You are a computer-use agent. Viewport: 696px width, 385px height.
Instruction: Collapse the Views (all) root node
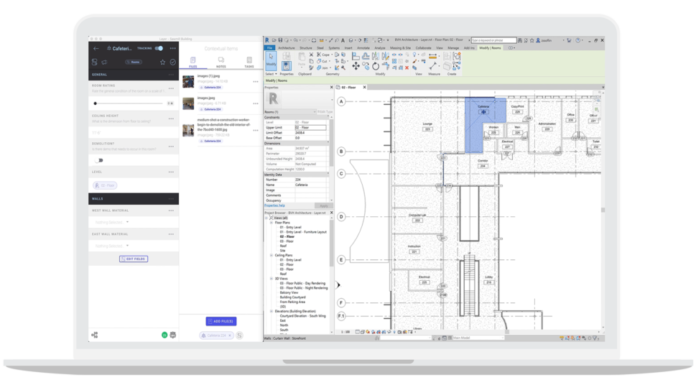(267, 218)
